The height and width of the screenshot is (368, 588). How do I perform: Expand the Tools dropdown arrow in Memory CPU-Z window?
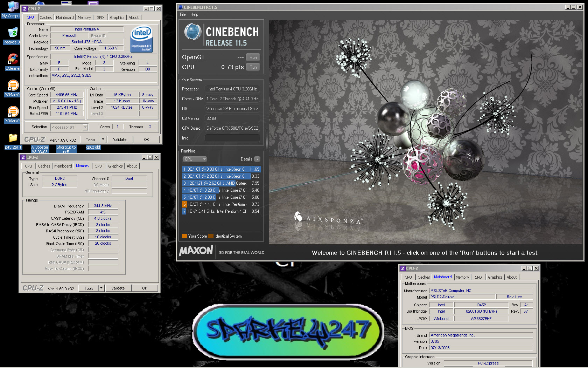(101, 288)
